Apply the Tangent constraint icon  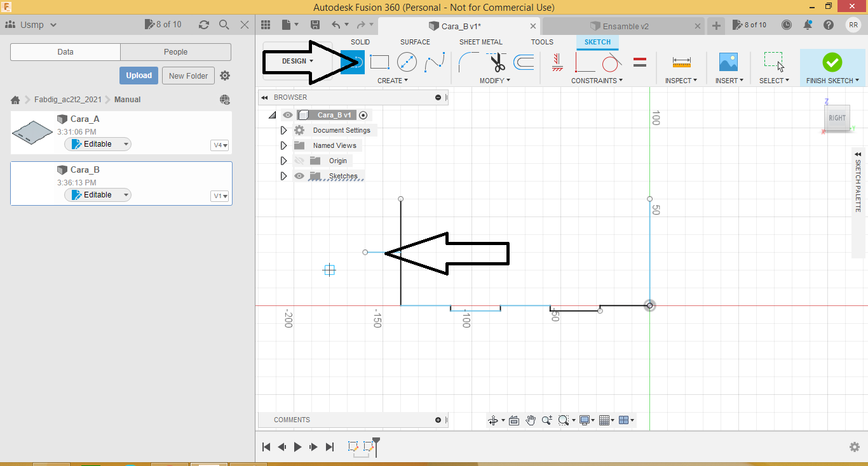611,62
